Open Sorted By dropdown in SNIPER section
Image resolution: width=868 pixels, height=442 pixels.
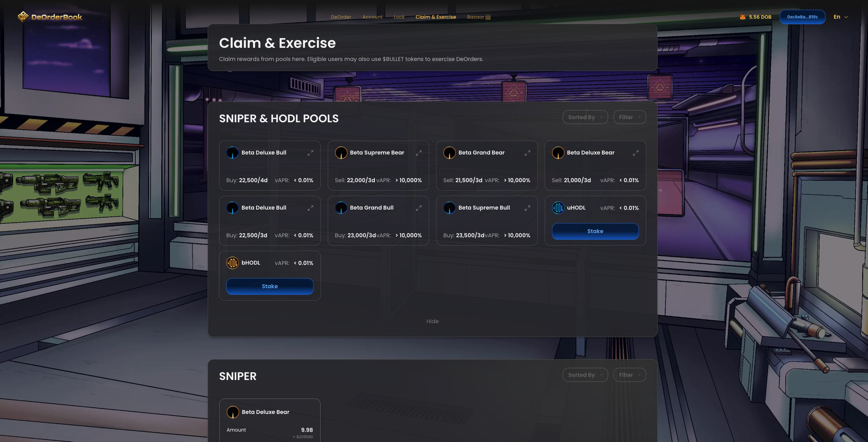point(585,375)
